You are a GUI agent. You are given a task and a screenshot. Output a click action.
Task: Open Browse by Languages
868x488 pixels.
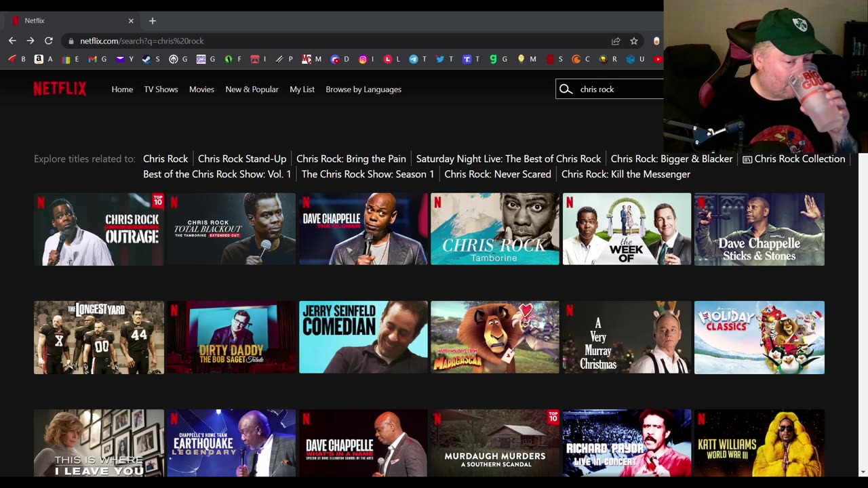click(x=363, y=89)
